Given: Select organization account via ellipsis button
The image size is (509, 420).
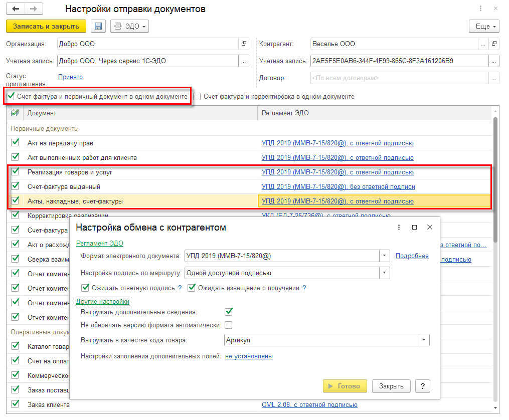Looking at the screenshot, I should (243, 61).
